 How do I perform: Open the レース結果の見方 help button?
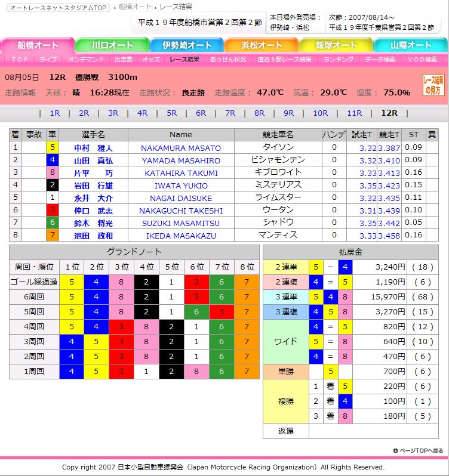(x=433, y=85)
